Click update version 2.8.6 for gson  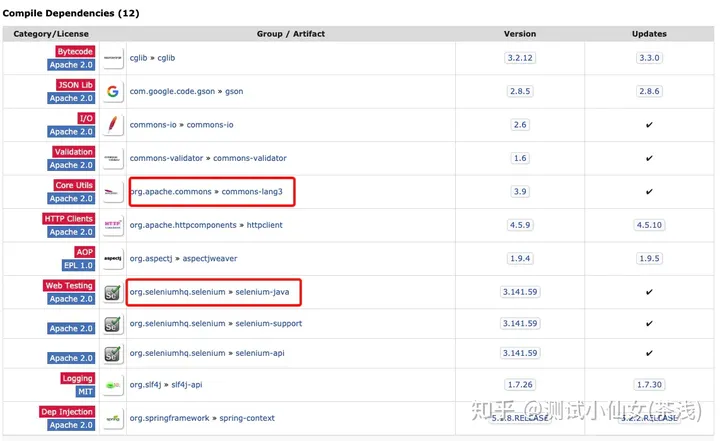(649, 91)
